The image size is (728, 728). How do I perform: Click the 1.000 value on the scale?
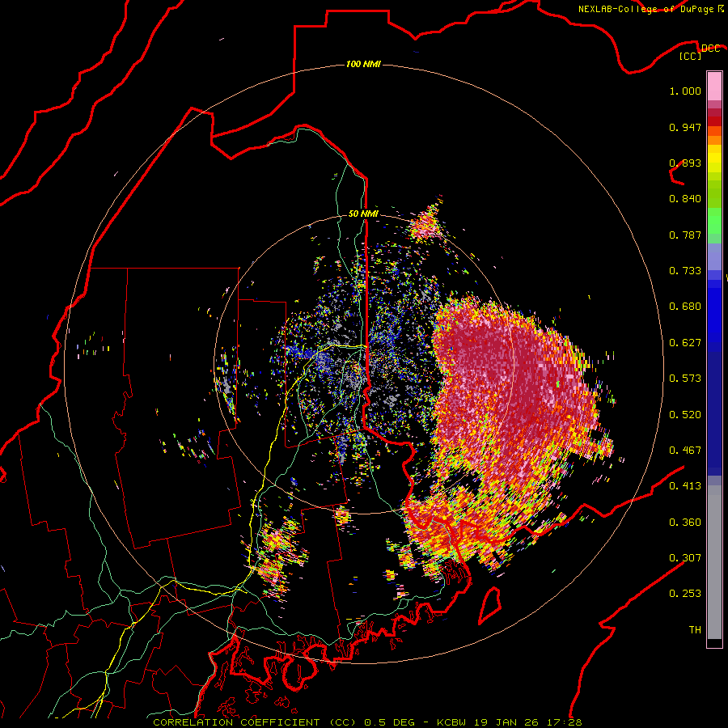click(685, 91)
